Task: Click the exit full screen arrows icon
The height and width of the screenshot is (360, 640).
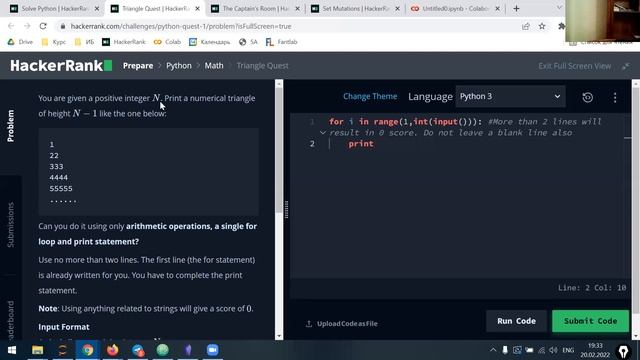Action: click(x=625, y=66)
